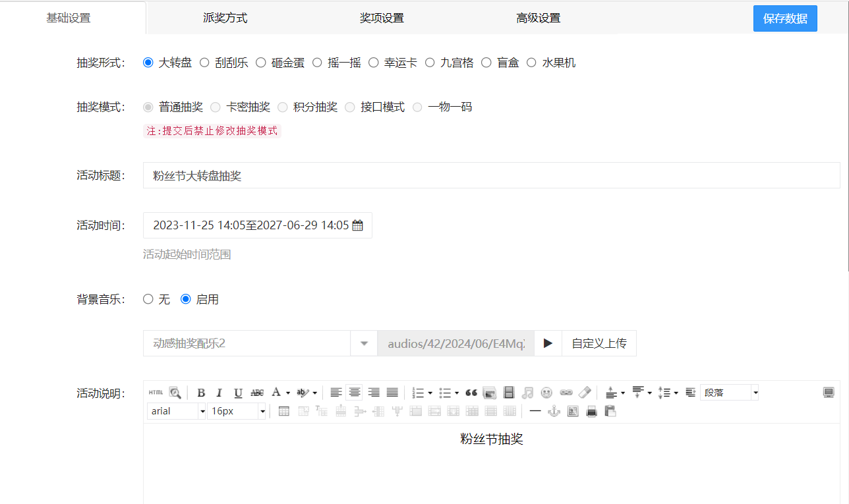
Task: Select 九宫格 lottery form
Action: click(x=430, y=63)
